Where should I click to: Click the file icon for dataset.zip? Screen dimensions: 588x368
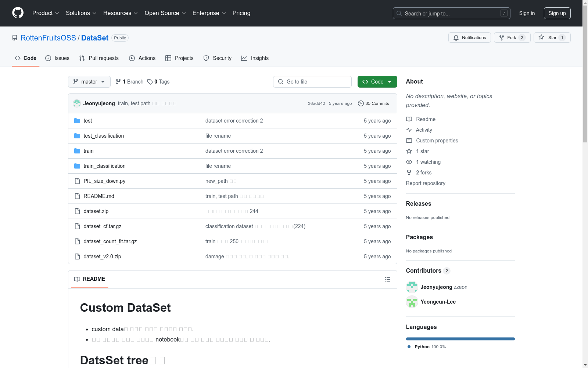77,211
